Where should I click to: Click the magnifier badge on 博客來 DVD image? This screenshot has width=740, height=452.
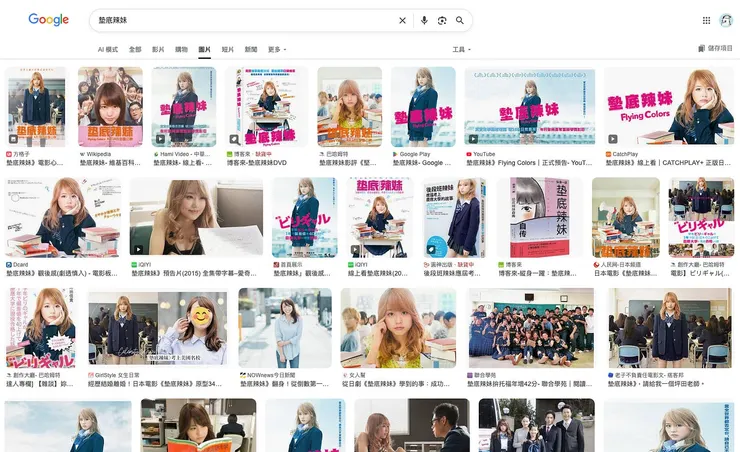[234, 139]
